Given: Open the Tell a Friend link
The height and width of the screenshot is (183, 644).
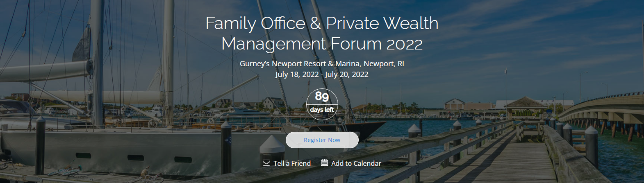Looking at the screenshot, I should 292,163.
